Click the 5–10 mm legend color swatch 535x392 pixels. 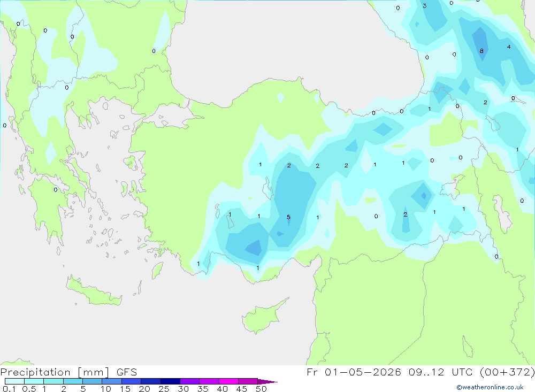pyautogui.click(x=93, y=381)
